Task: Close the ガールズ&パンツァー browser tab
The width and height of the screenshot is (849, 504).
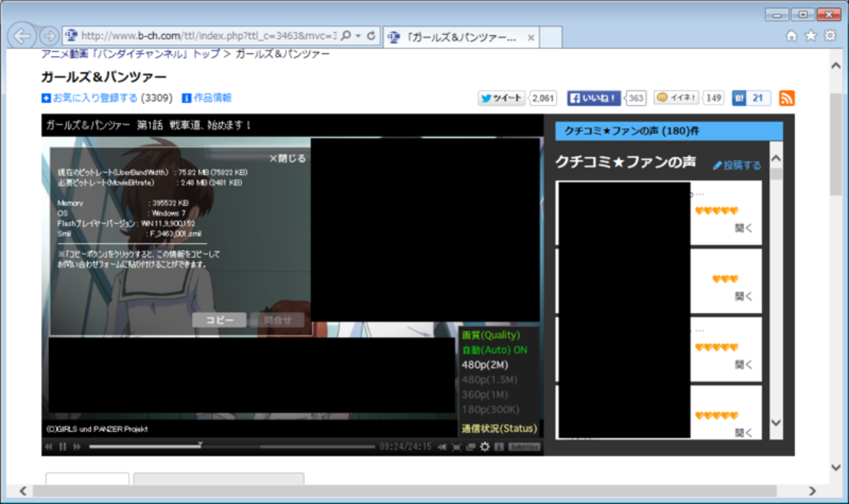Action: tap(531, 38)
